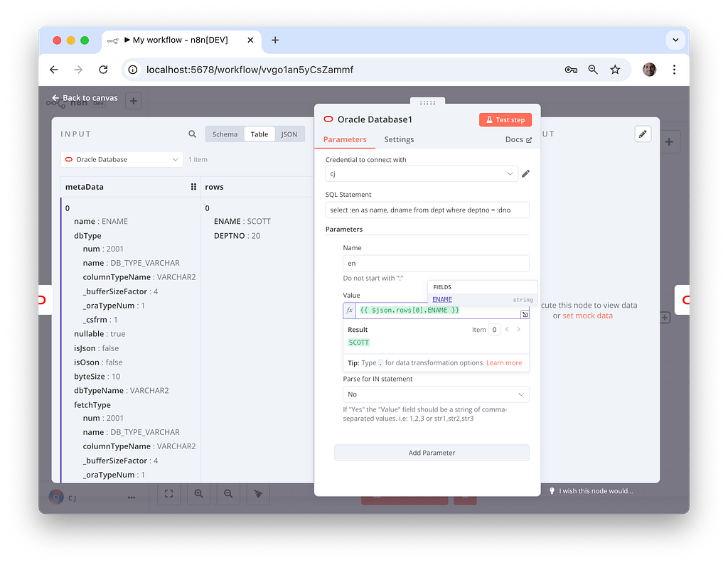This screenshot has height=565, width=728.
Task: Click the browser back arrow
Action: coord(54,70)
